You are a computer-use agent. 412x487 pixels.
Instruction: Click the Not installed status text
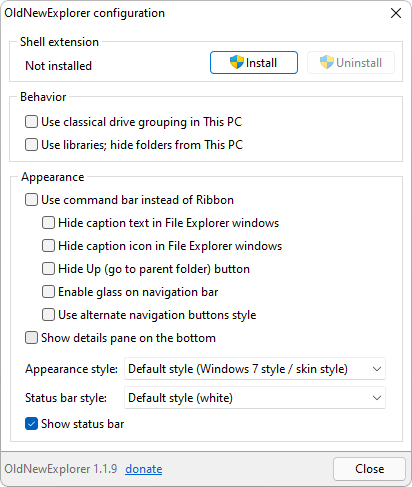(59, 66)
